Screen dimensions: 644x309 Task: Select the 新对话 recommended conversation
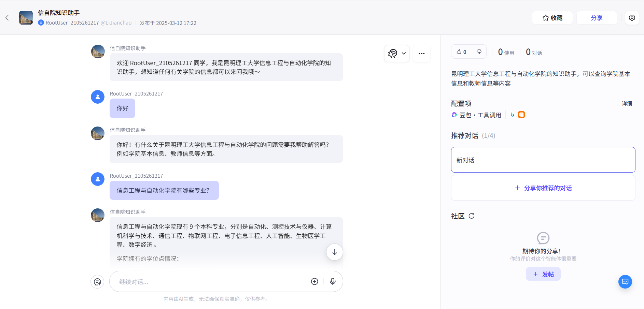pos(543,160)
